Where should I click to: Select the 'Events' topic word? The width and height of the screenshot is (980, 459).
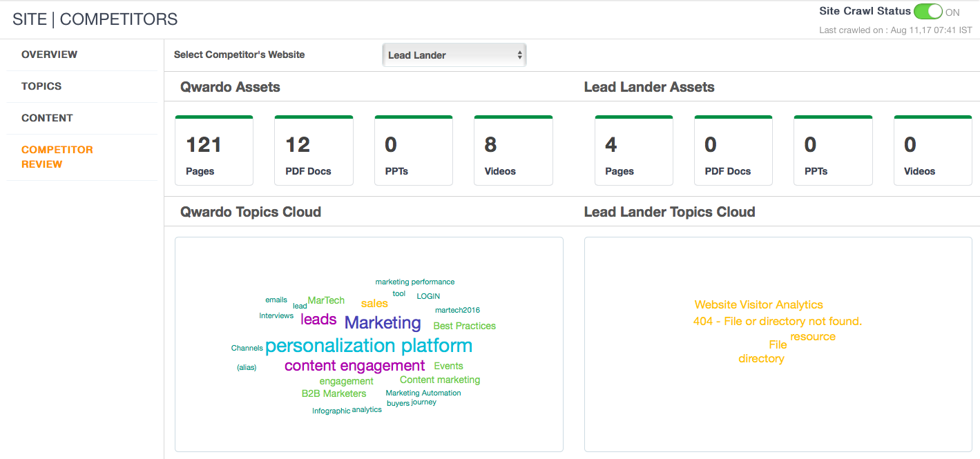[x=448, y=366]
